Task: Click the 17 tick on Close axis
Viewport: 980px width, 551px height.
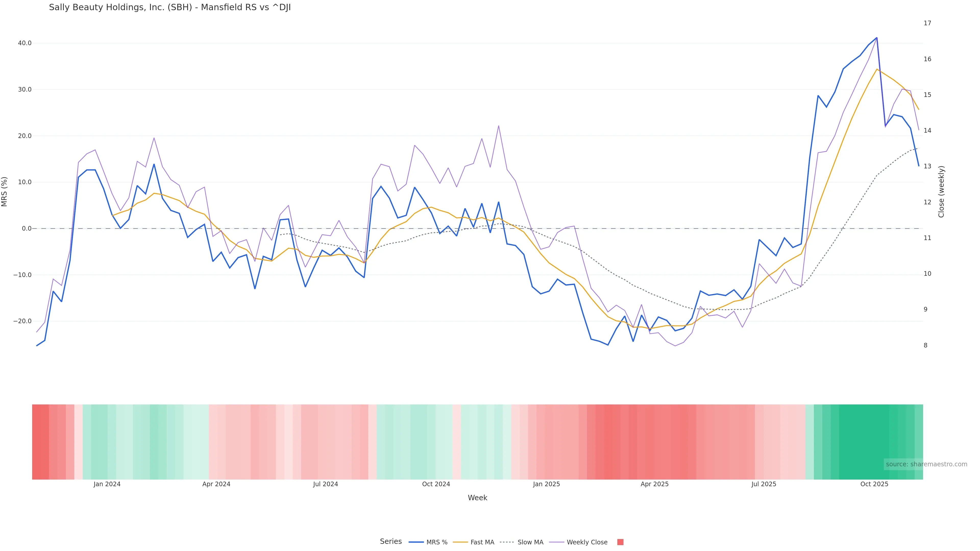Action: pyautogui.click(x=927, y=23)
